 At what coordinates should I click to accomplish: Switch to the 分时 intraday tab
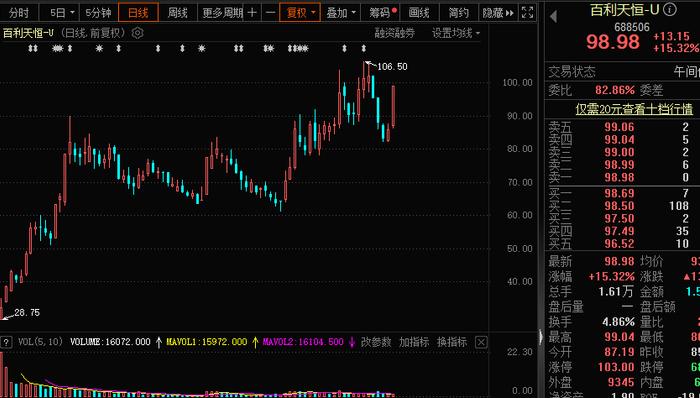pyautogui.click(x=19, y=13)
